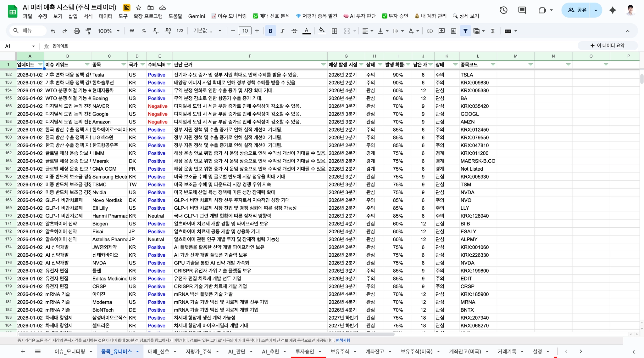The width and height of the screenshot is (644, 358).
Task: Switch to the 매매_신호 sheet tab
Action: coord(158,351)
